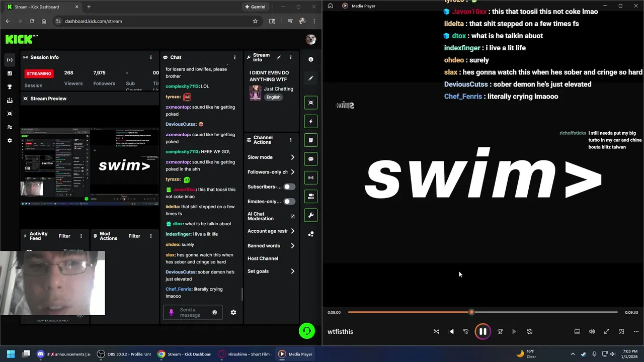Open Mod Actions three-dot menu

tap(150, 236)
